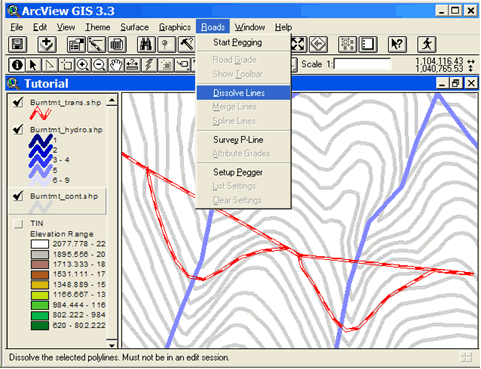The width and height of the screenshot is (481, 369).
Task: Choose the Zoom Out magnifier tool
Action: [x=99, y=65]
